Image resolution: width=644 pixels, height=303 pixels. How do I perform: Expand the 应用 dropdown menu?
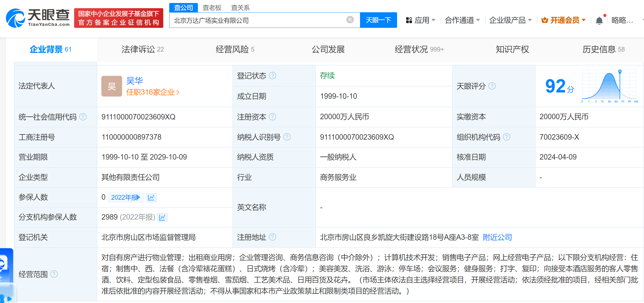pyautogui.click(x=421, y=20)
